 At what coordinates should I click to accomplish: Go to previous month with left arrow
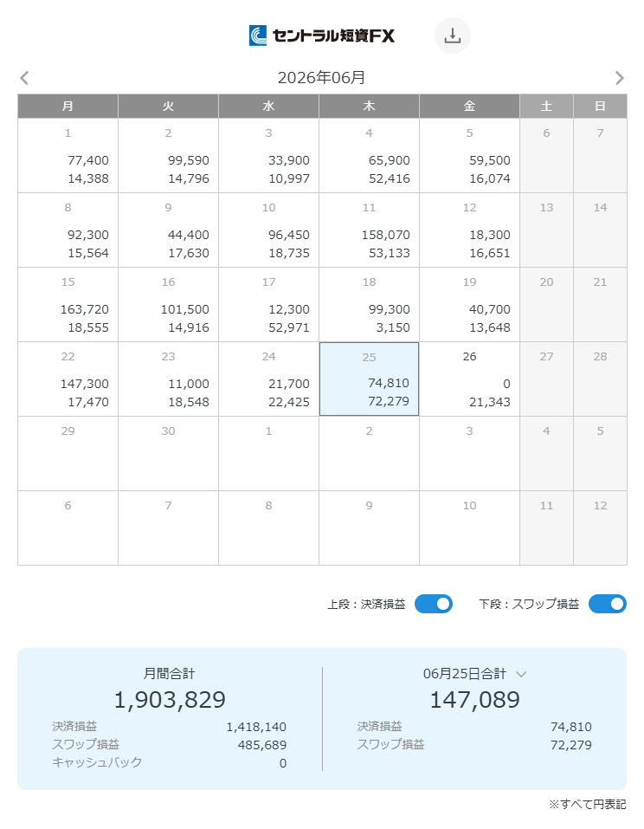[x=24, y=78]
